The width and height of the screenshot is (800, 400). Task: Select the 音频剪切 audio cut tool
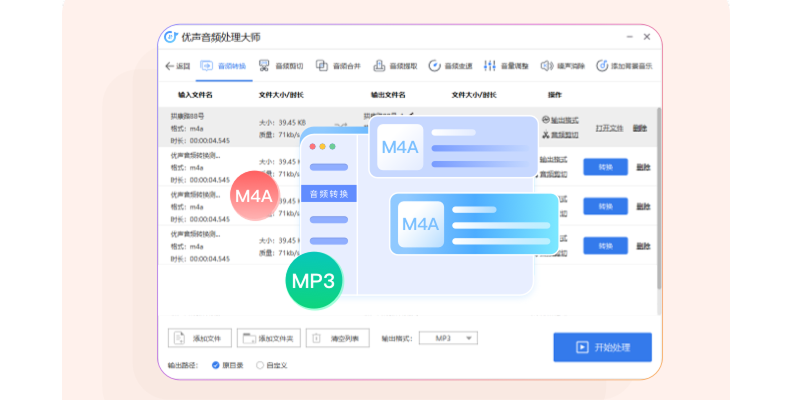(281, 66)
